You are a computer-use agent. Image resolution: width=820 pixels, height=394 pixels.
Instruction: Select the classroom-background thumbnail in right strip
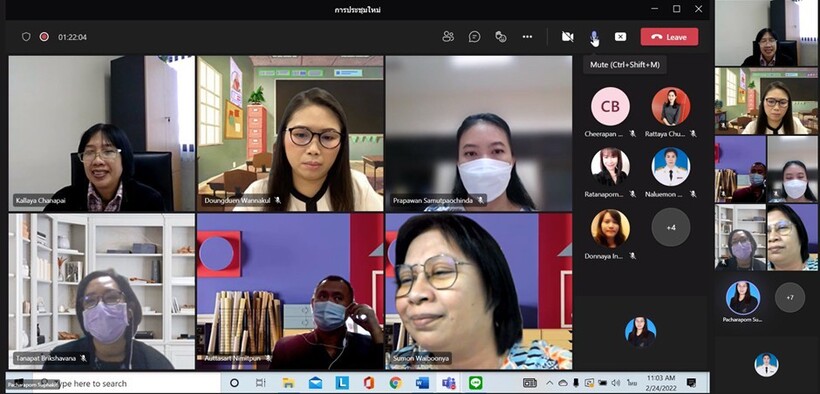(766, 101)
